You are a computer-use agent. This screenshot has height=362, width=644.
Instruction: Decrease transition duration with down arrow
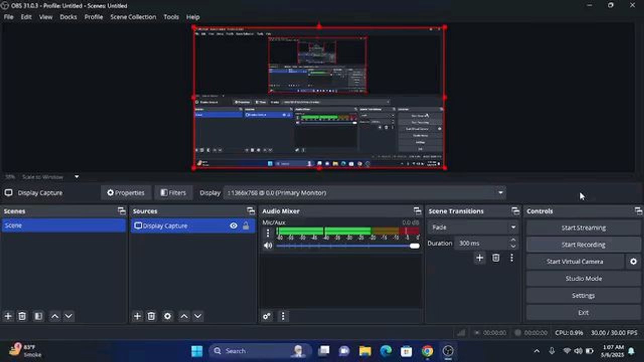pyautogui.click(x=513, y=246)
